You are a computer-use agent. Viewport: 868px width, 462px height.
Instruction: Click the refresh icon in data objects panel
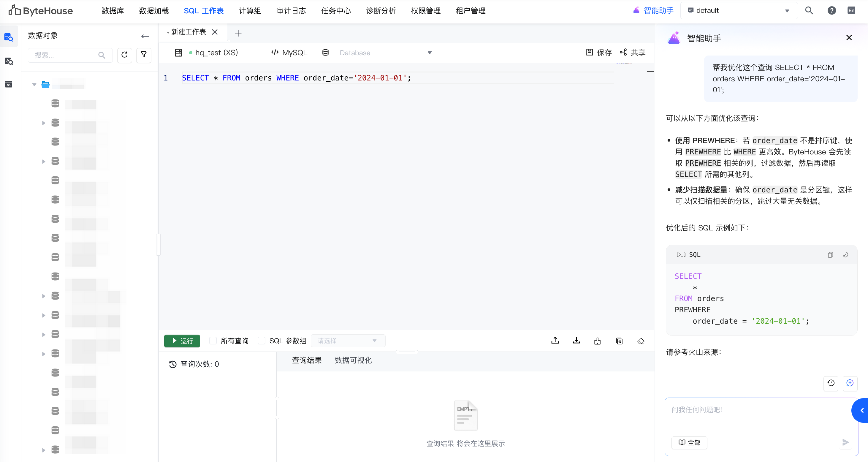tap(124, 55)
